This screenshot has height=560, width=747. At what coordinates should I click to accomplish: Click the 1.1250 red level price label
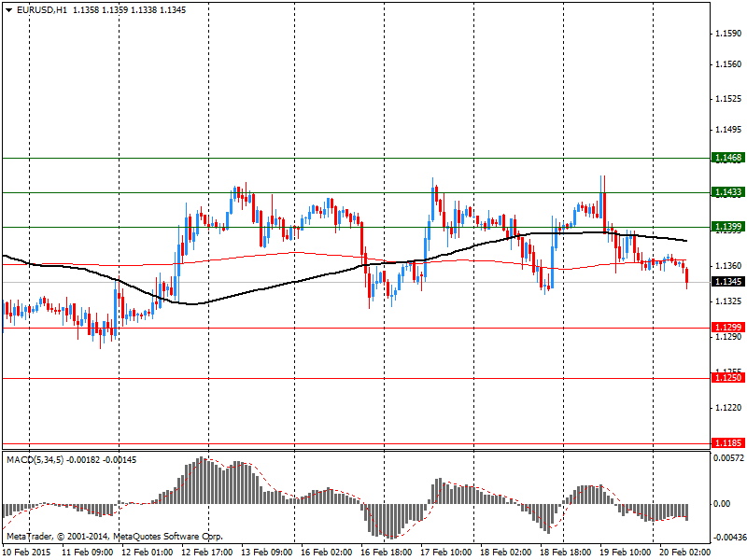tap(728, 378)
